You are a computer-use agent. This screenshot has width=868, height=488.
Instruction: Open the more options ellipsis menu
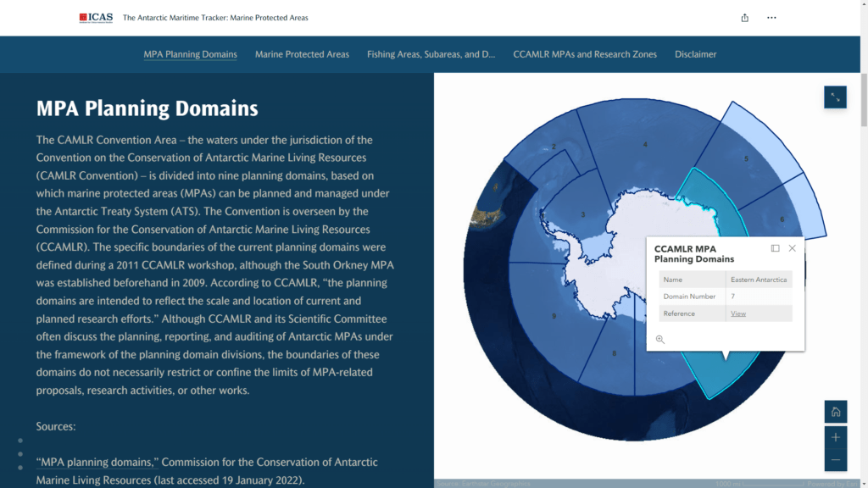771,18
